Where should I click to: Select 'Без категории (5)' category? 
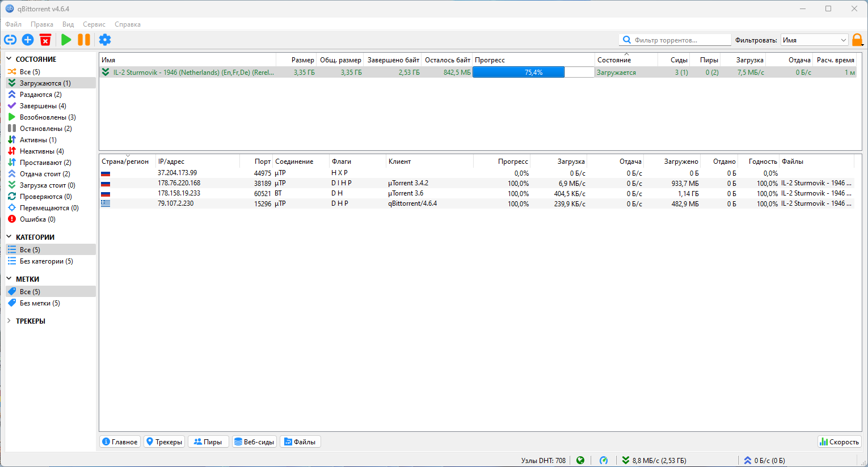point(50,261)
